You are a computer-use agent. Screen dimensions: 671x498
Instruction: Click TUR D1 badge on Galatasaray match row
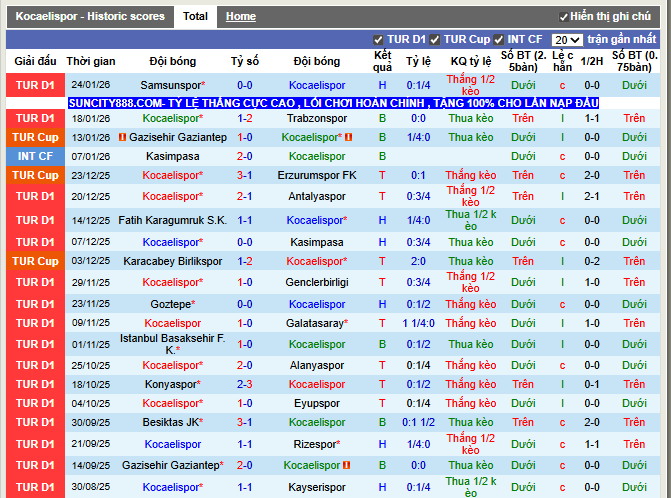pos(35,324)
